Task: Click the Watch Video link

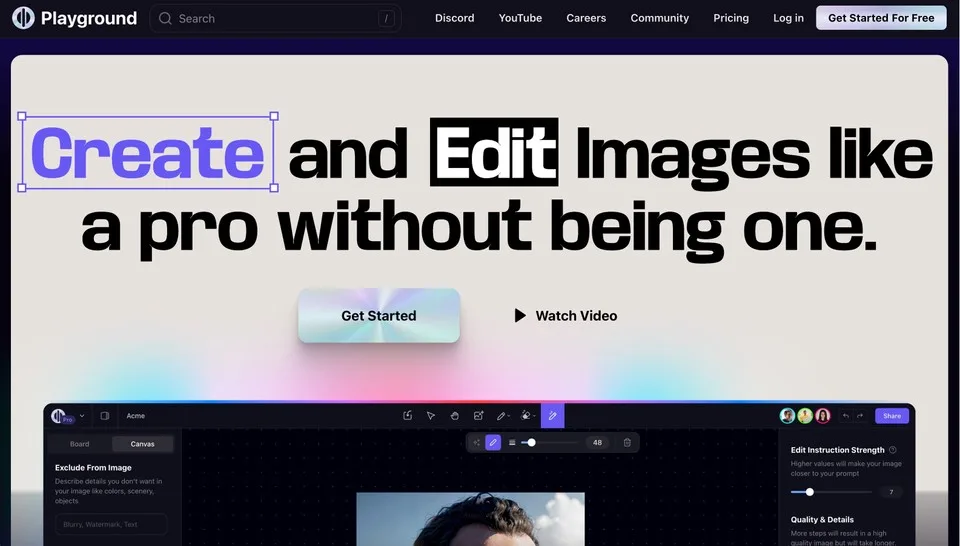Action: [x=565, y=316]
